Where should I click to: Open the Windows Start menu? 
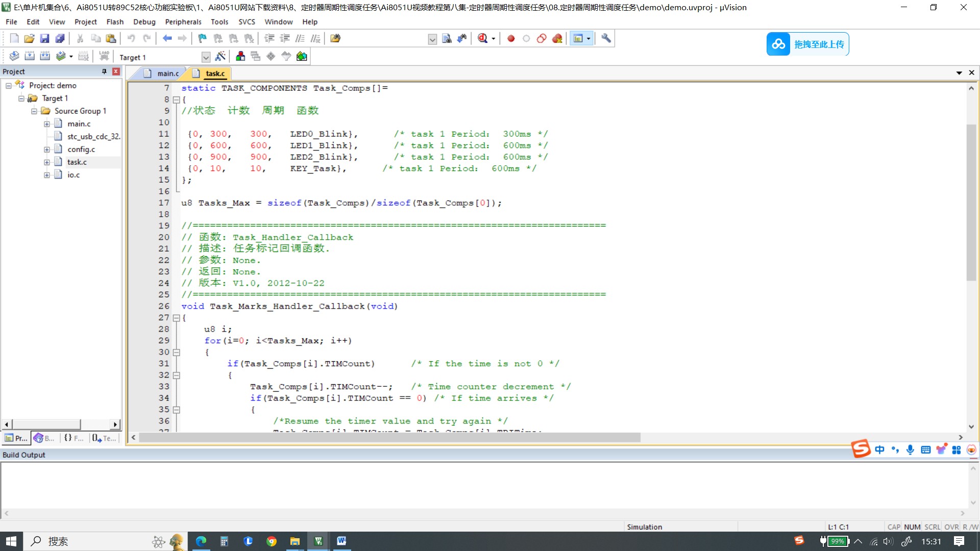point(11,541)
